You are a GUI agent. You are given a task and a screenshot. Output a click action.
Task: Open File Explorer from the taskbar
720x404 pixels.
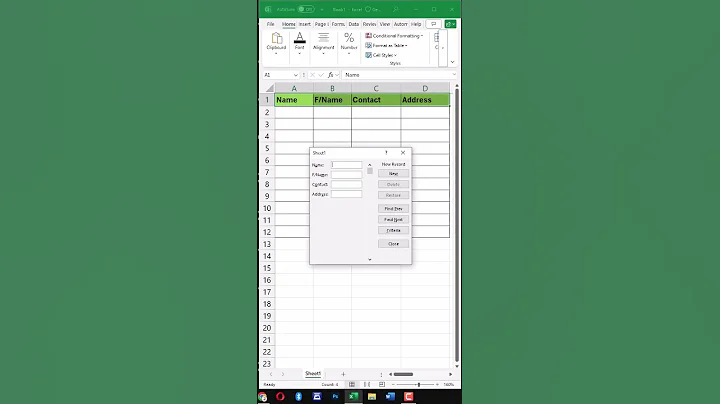click(x=372, y=397)
